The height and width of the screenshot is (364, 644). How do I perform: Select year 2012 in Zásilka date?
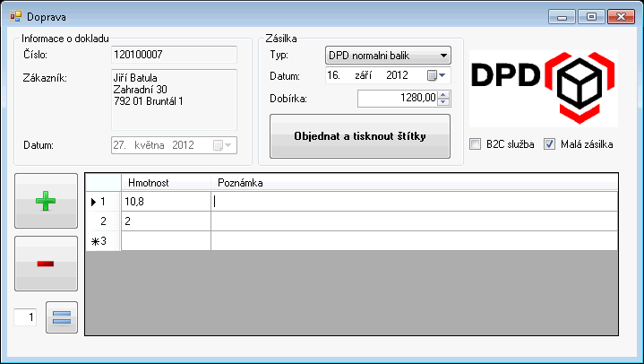pos(397,75)
